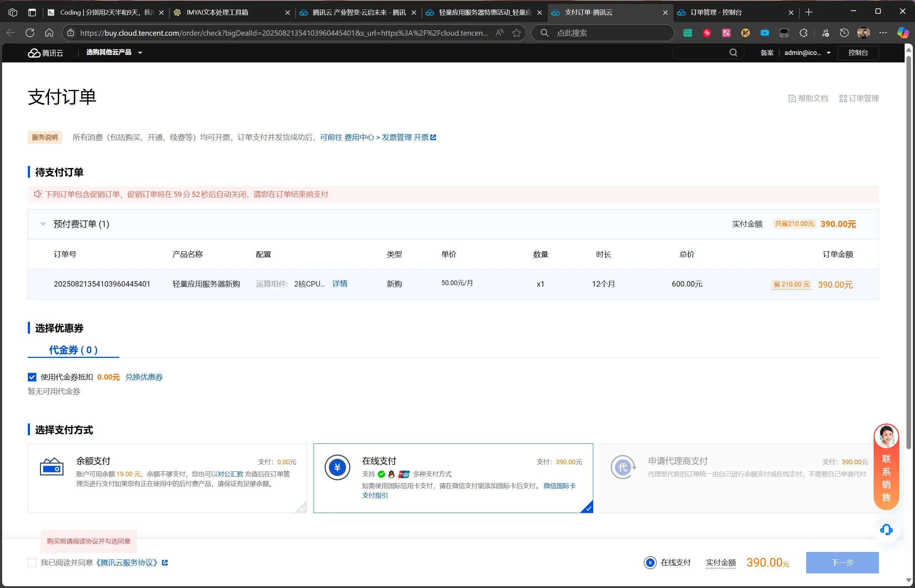Screen dimensions: 915x588
Task: Select 在线支付 payment method card
Action: click(453, 478)
